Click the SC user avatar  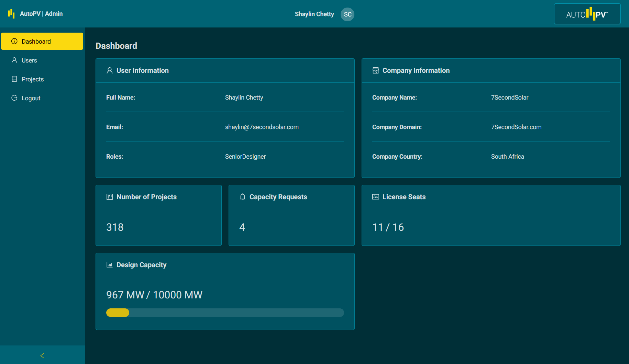click(347, 14)
